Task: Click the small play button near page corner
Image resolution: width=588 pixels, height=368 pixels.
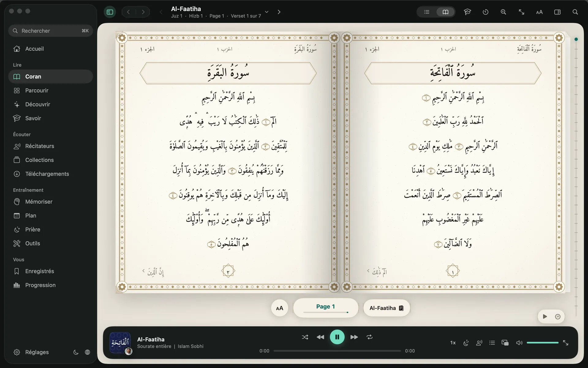Action: tap(545, 316)
